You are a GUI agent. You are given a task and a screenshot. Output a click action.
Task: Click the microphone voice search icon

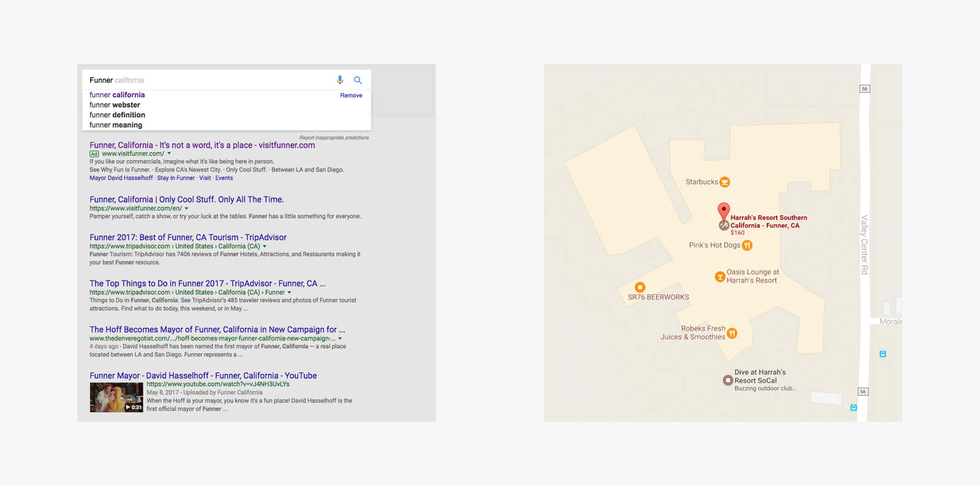pos(340,80)
